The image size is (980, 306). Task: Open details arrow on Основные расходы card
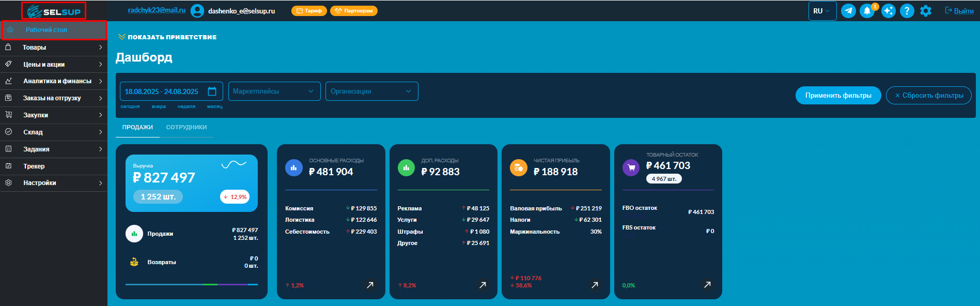pos(370,285)
